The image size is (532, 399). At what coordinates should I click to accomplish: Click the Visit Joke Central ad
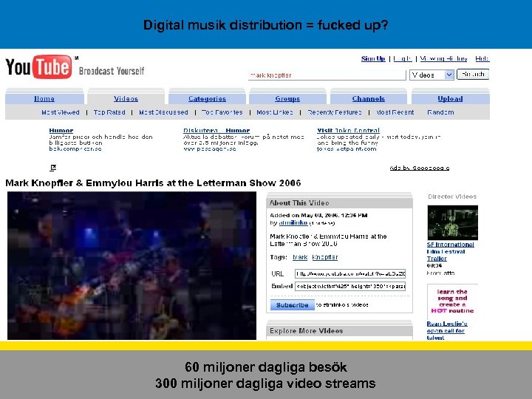click(348, 130)
